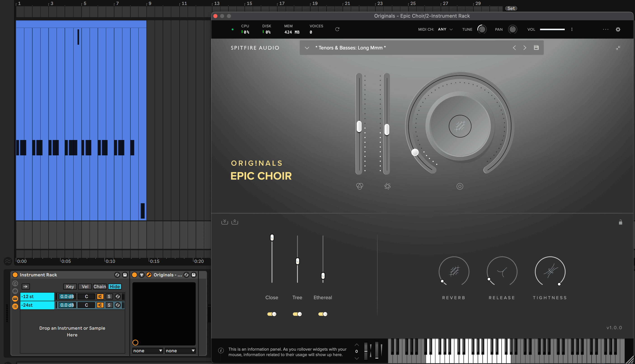Unfold Originals device parameters triangle

[142, 275]
